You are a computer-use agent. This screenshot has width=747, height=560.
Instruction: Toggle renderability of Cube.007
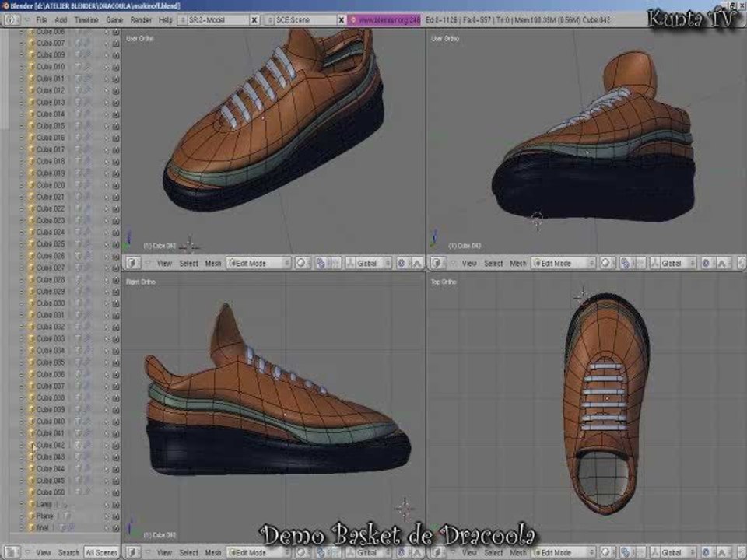116,44
